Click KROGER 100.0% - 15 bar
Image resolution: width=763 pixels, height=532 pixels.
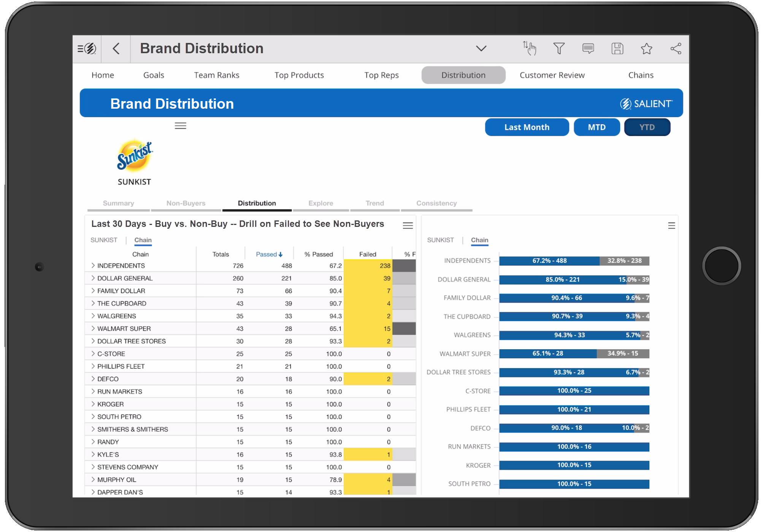574,465
